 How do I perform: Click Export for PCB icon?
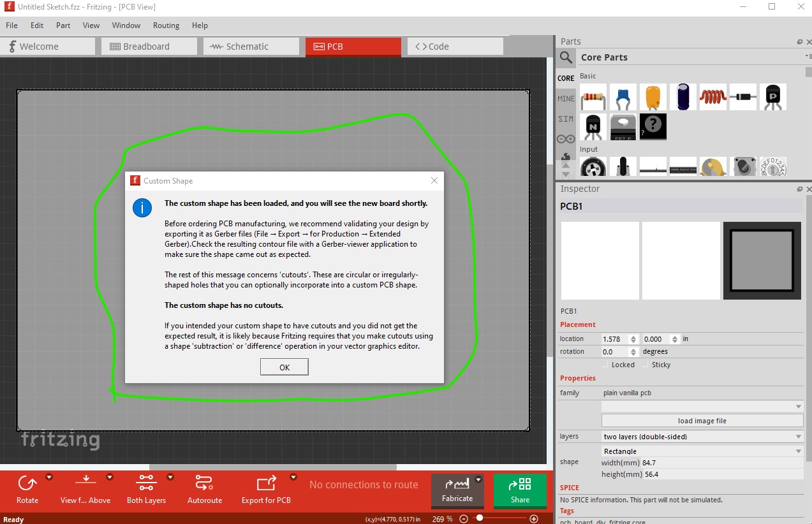(x=266, y=483)
